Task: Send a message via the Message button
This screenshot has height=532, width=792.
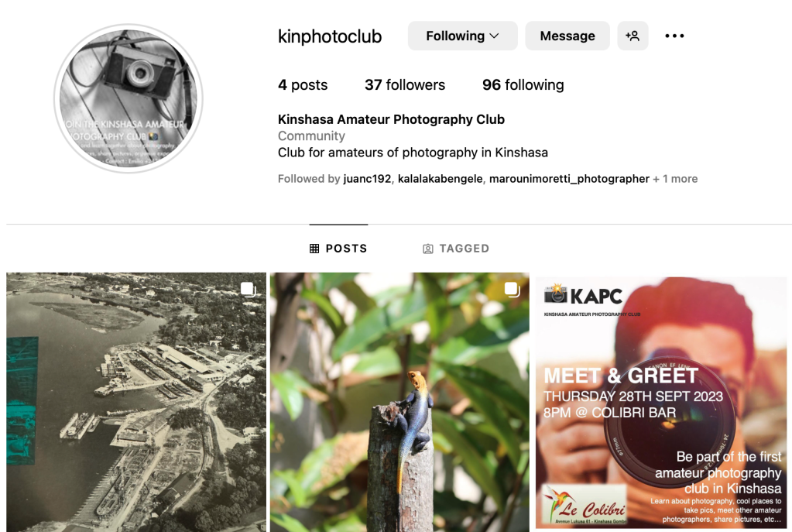Action: tap(567, 36)
